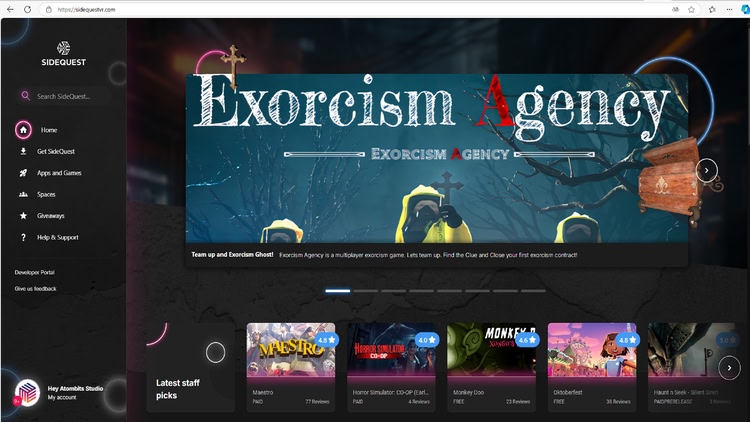Refresh the page using the browser reload icon
This screenshot has width=750, height=422.
28,9
